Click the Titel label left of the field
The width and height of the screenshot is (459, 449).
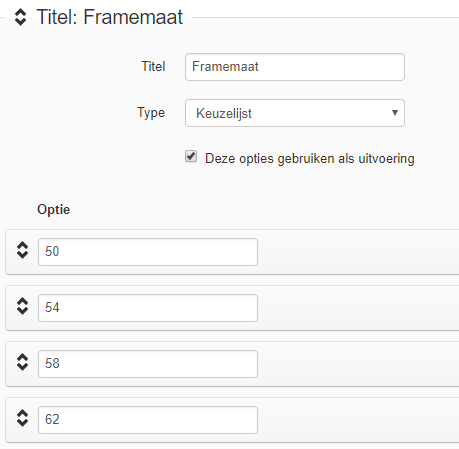pyautogui.click(x=153, y=67)
